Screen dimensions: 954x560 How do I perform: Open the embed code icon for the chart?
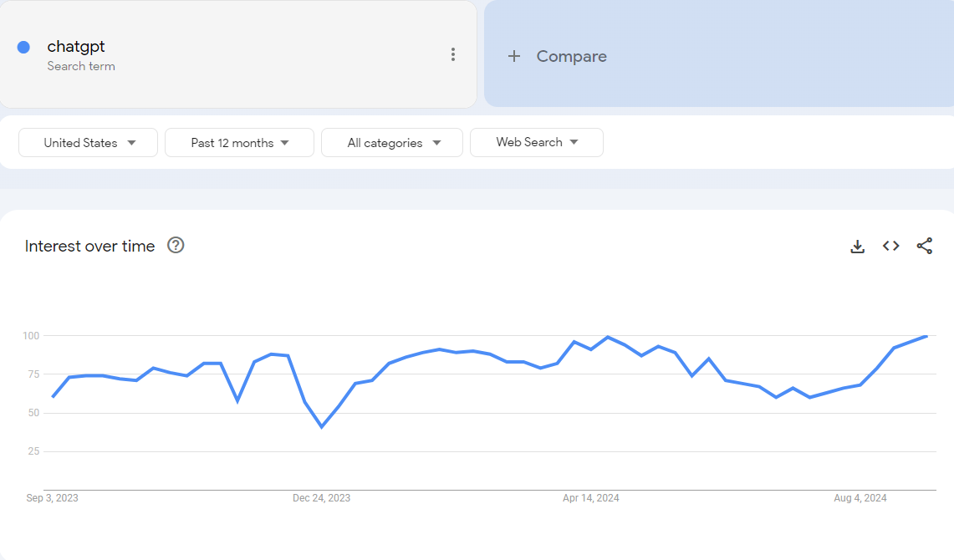coord(890,246)
